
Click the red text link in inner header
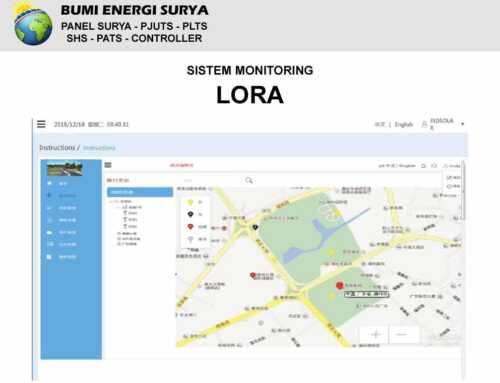pyautogui.click(x=182, y=165)
